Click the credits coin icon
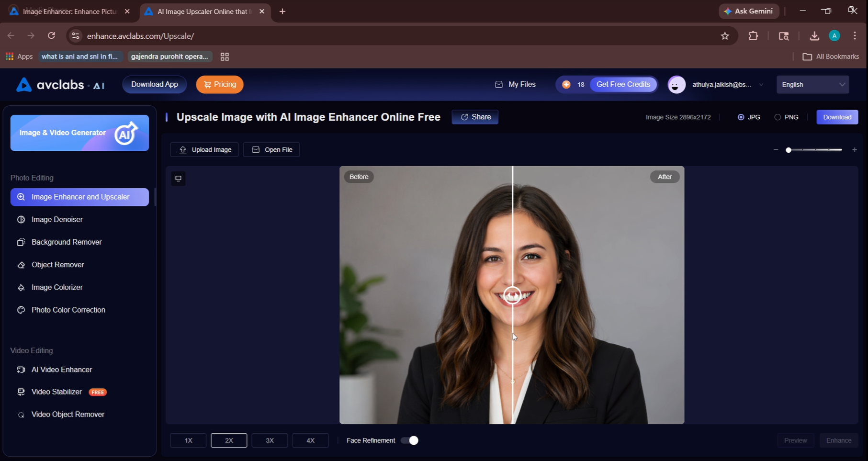Screen dimensions: 868x461 coord(566,84)
